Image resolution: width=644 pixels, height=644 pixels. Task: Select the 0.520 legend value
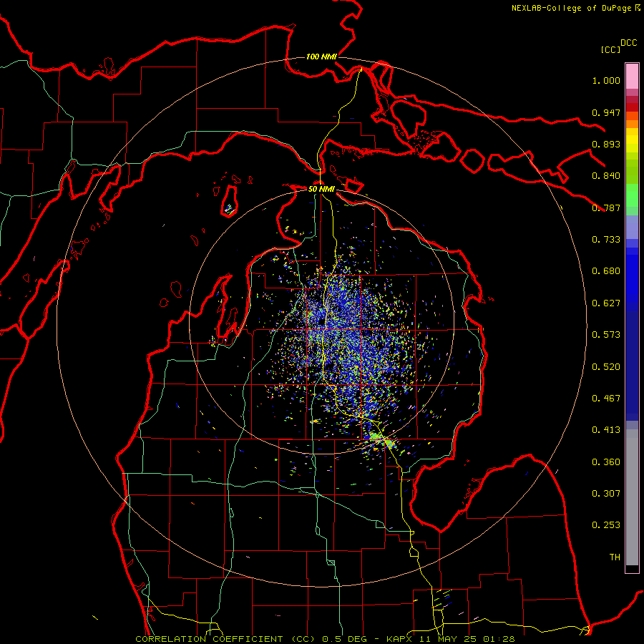(606, 367)
